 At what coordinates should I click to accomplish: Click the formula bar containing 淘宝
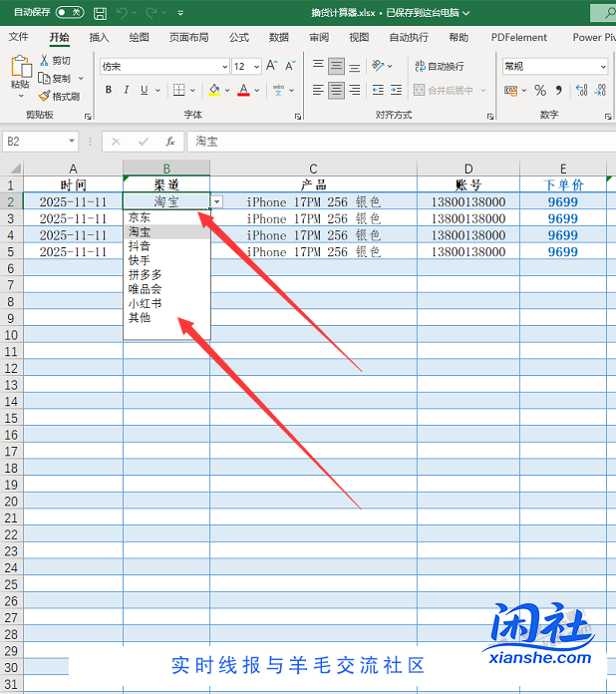coord(401,142)
